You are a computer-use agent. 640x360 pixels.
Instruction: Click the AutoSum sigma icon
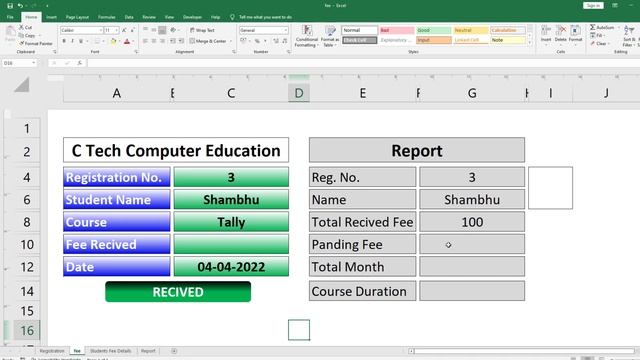(x=593, y=27)
